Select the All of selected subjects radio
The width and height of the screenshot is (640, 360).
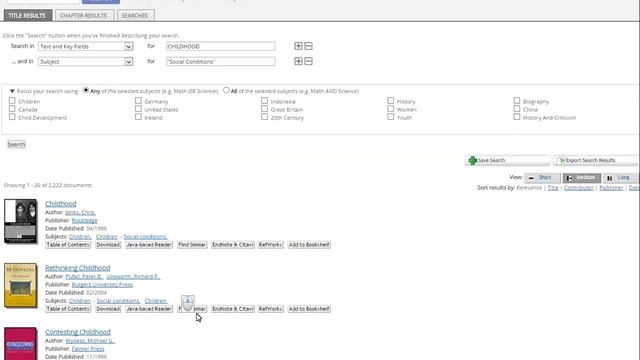coord(226,90)
